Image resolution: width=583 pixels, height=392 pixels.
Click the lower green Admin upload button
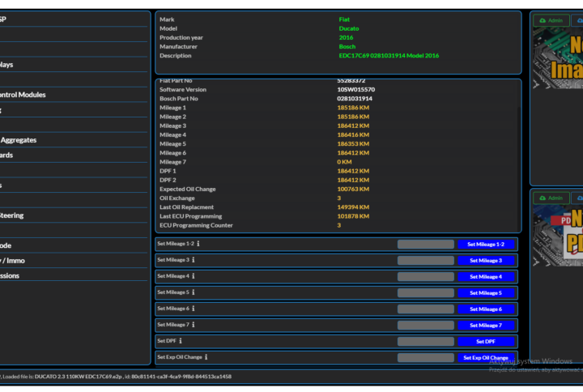tap(551, 198)
